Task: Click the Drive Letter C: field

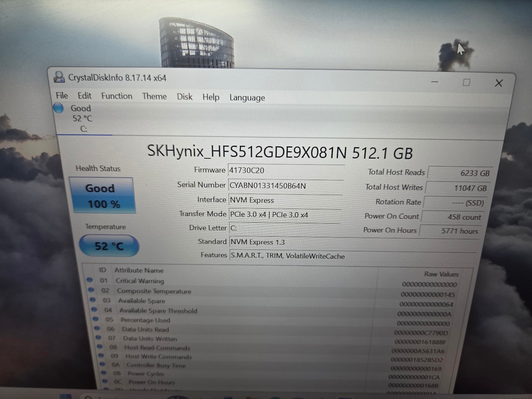Action: click(x=285, y=228)
